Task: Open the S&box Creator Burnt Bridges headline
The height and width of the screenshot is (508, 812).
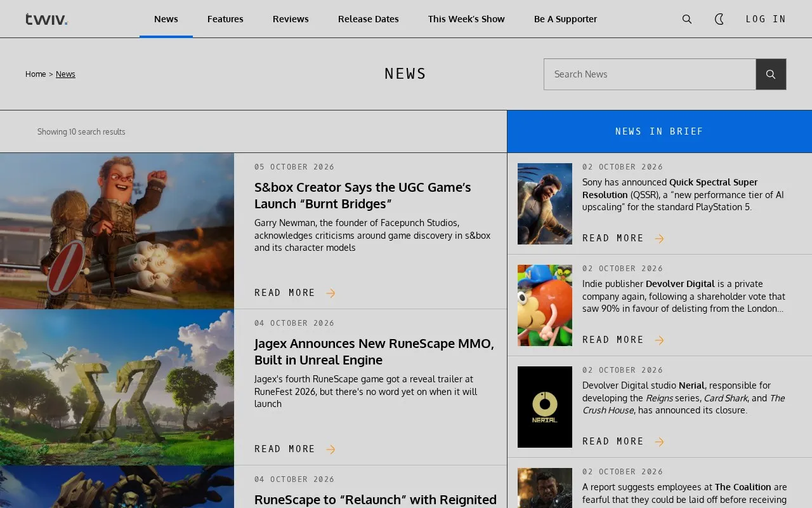Action: [x=363, y=196]
